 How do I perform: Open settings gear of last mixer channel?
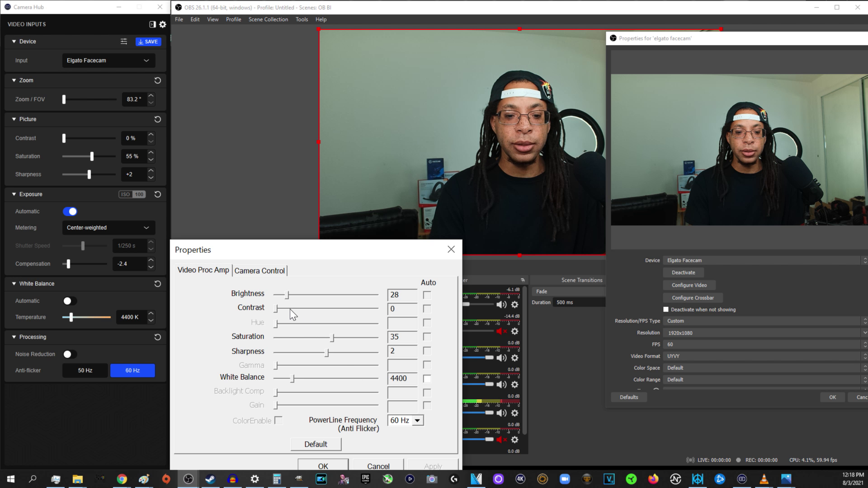pos(514,440)
